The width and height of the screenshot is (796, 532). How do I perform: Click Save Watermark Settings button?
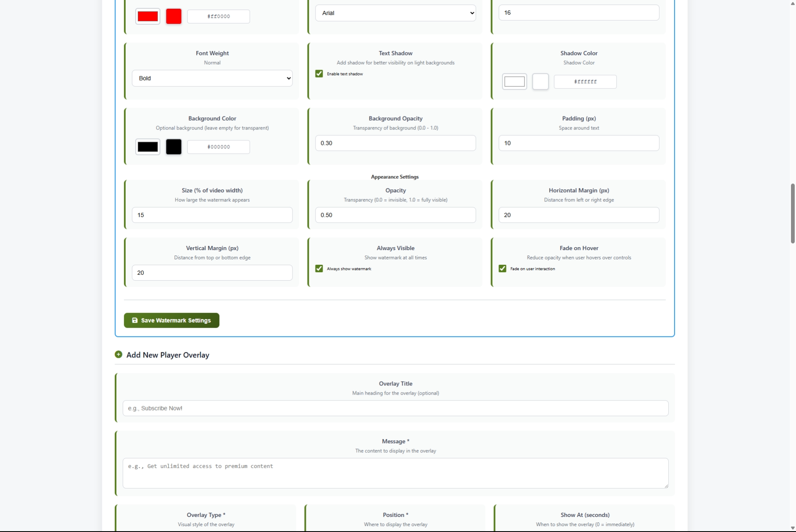coord(171,320)
